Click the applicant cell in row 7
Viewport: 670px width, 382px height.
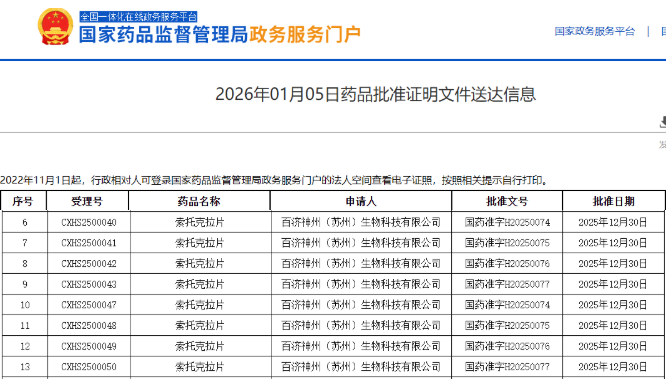[361, 243]
